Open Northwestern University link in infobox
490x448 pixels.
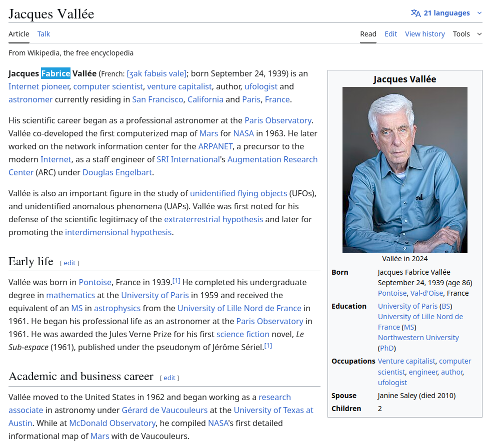point(418,338)
